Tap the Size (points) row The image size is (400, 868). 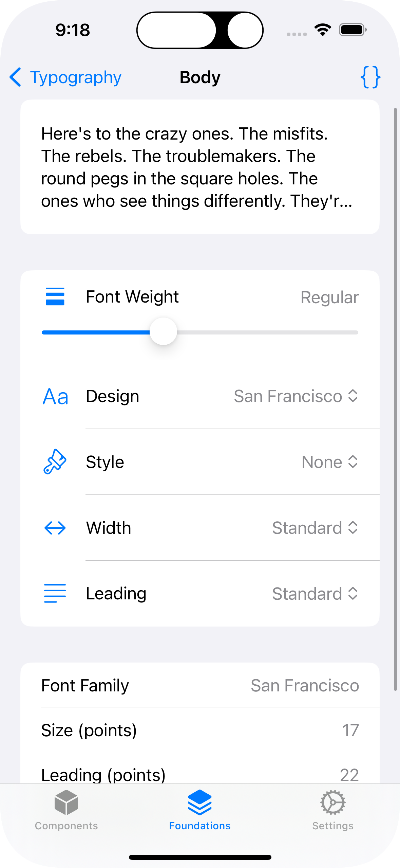pyautogui.click(x=200, y=730)
